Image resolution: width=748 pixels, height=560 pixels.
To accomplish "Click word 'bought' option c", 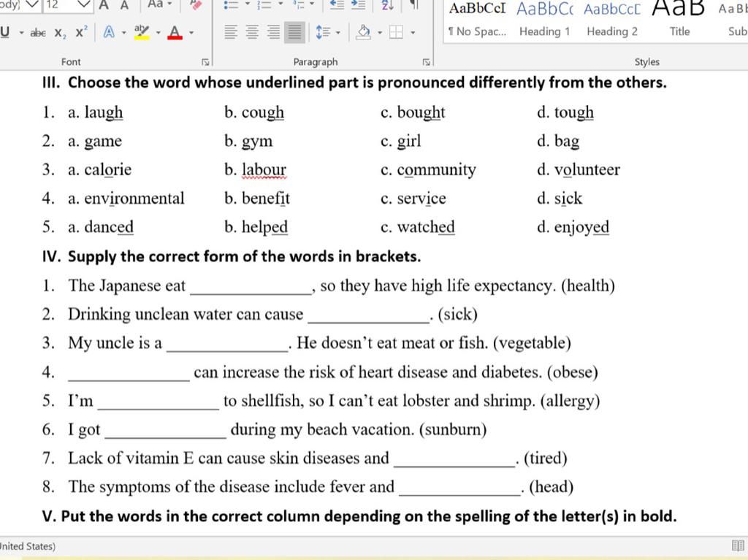I will 421,112.
